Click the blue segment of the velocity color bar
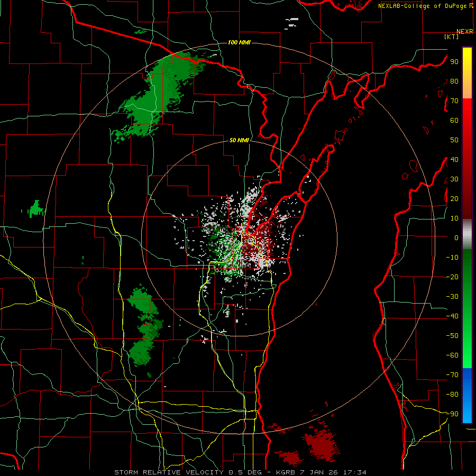The height and width of the screenshot is (476, 476). click(467, 396)
